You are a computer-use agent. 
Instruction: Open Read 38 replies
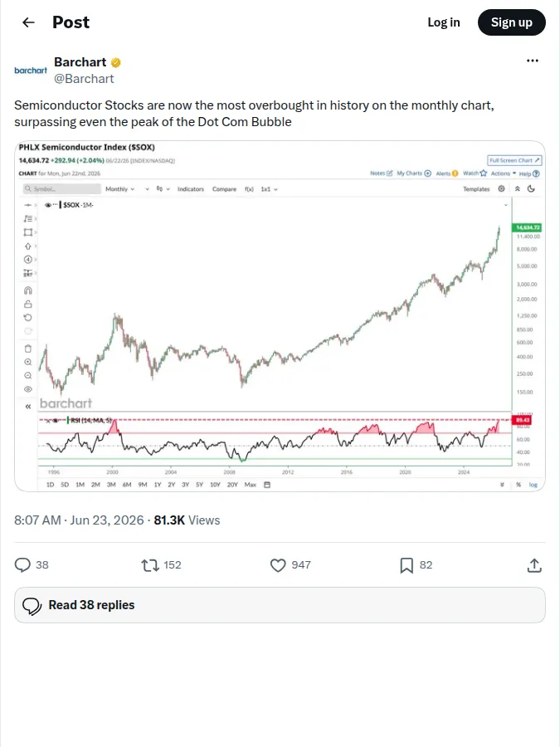pos(280,605)
